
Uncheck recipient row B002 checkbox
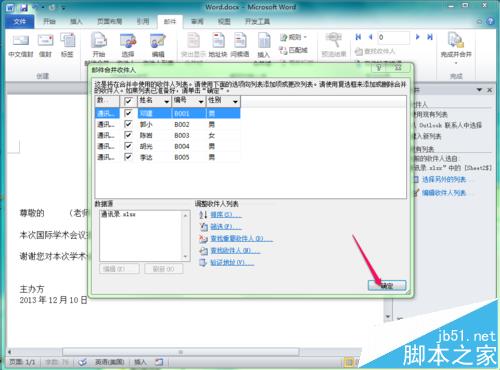(128, 124)
